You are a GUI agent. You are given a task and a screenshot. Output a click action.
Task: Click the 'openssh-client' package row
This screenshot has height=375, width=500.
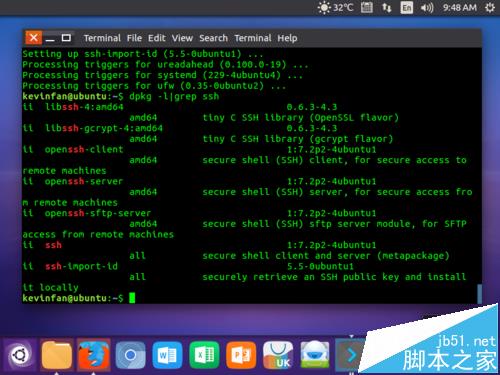199,149
